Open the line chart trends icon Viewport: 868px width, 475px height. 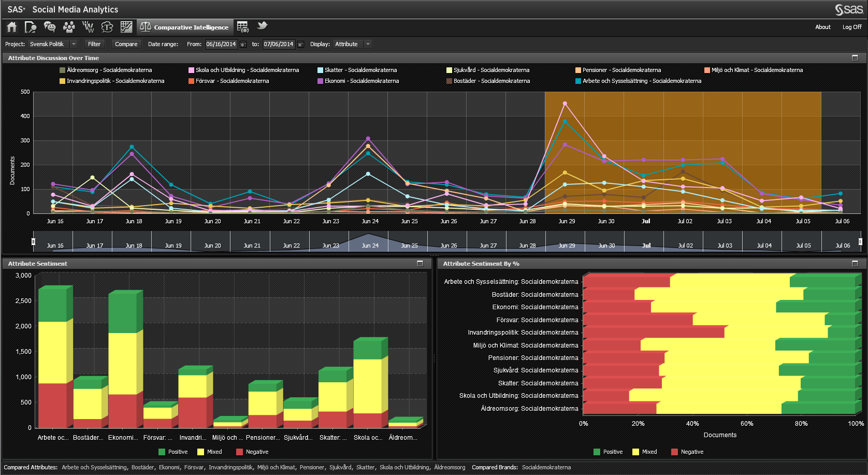(x=126, y=27)
